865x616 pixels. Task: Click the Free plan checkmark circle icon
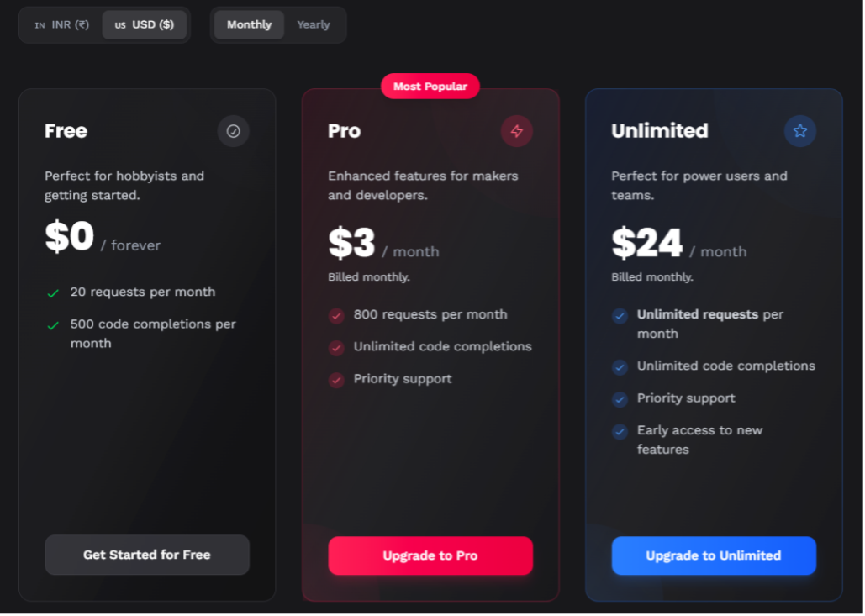234,131
